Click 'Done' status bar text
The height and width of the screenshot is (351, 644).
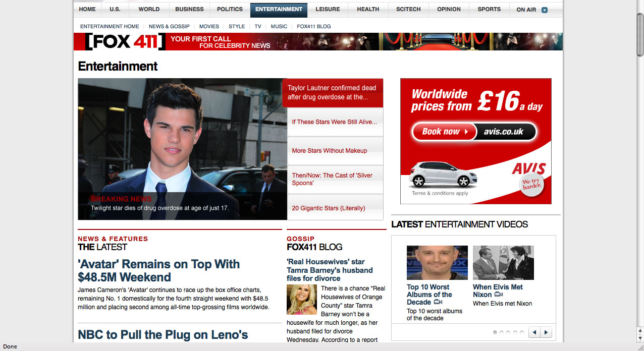(x=10, y=347)
